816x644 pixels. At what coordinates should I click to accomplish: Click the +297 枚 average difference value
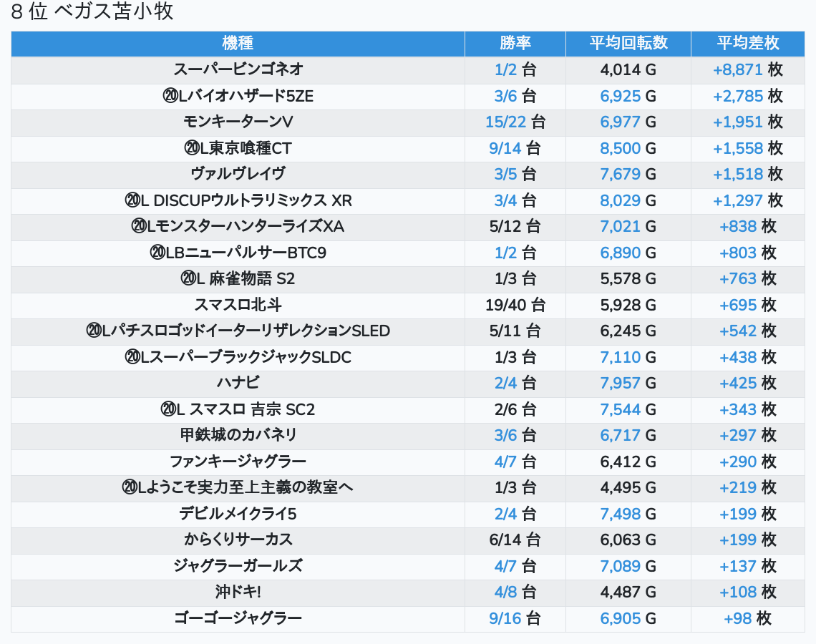(748, 435)
